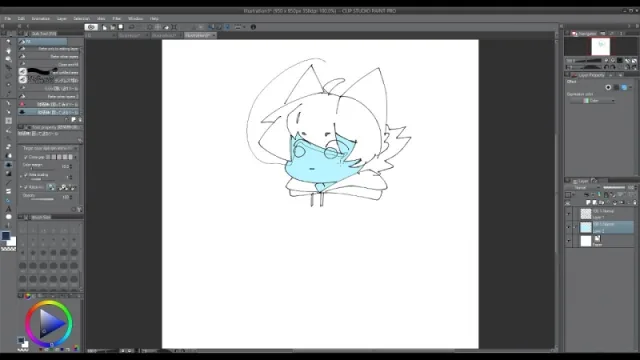Click the info icon in command bar

[253, 27]
